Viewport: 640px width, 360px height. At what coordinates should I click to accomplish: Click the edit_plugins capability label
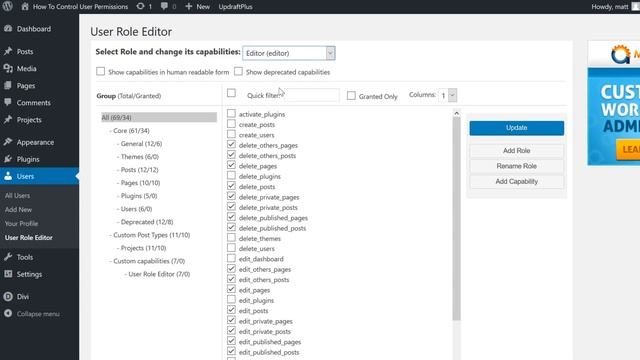coord(256,300)
